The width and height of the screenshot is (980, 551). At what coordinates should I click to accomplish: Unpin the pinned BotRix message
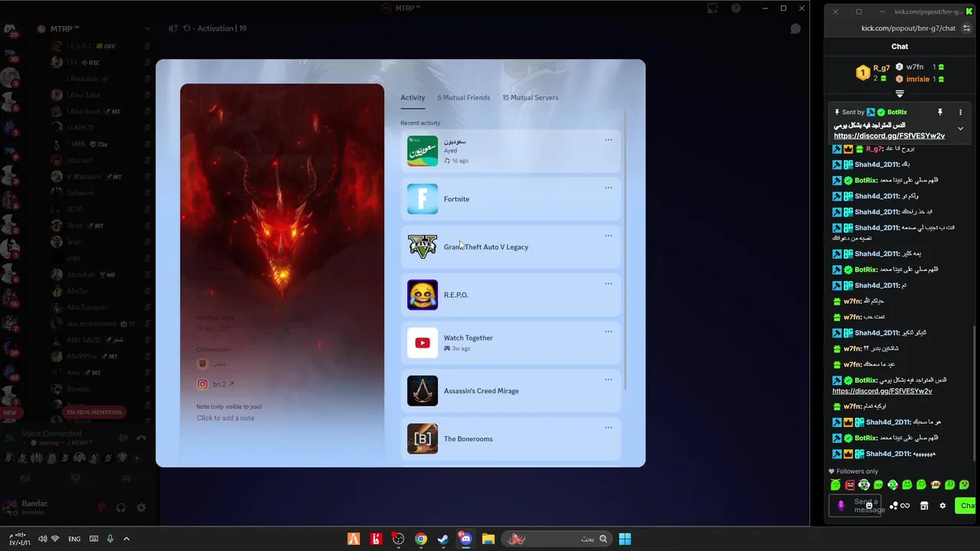940,112
